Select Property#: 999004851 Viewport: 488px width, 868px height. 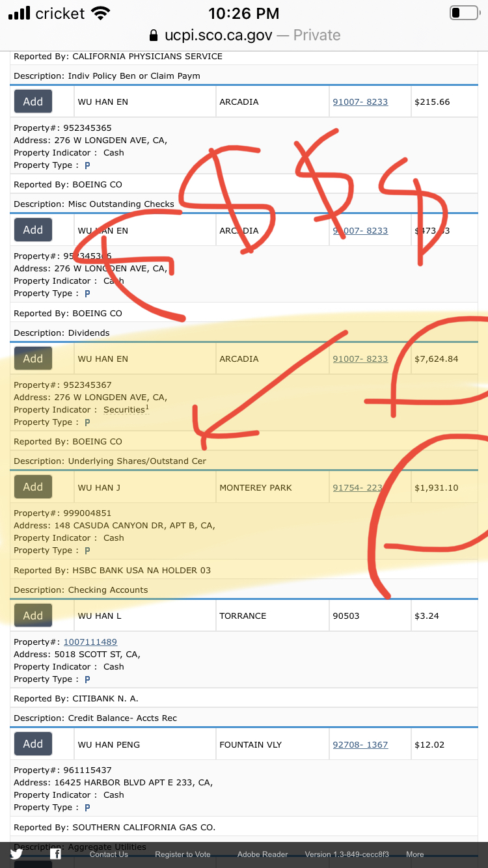(x=62, y=513)
